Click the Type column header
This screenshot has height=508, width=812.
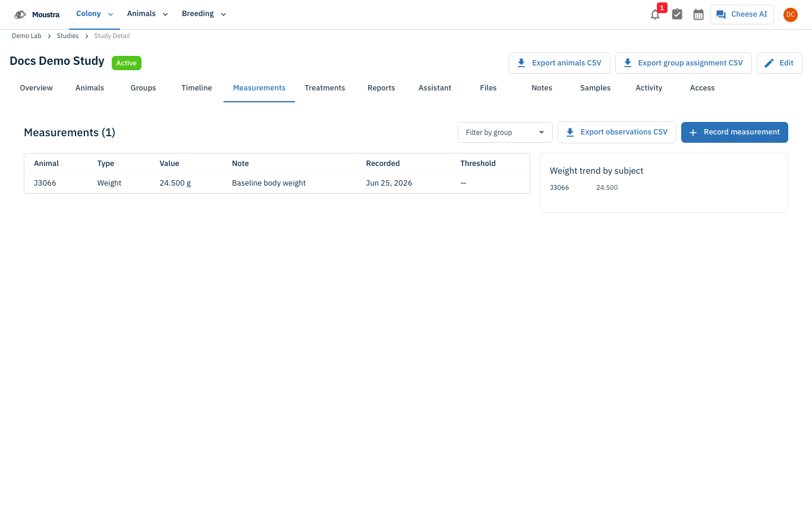106,164
